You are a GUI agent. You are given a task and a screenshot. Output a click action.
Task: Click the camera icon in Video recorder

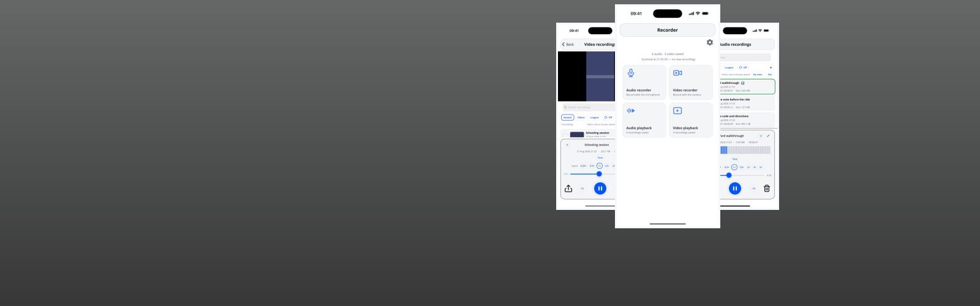point(677,73)
